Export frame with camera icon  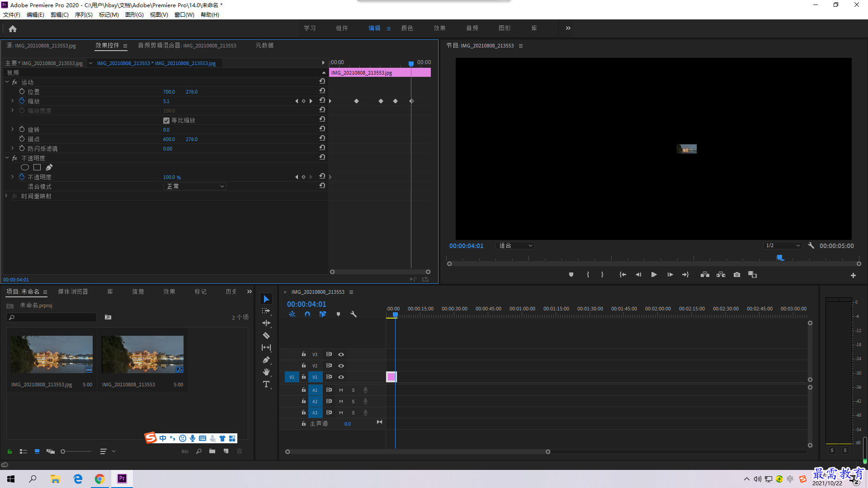[737, 275]
